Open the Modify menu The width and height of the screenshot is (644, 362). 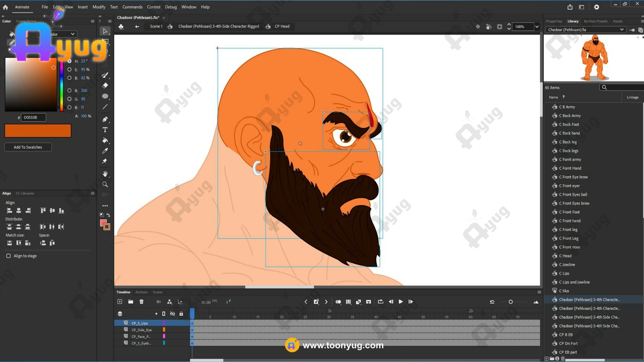99,7
